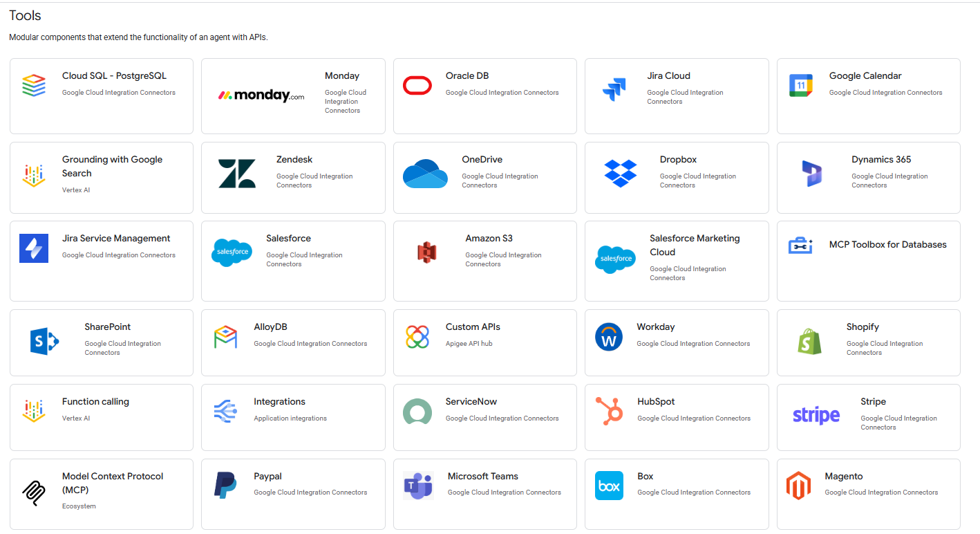Screen dimensions: 980x534
Task: Click the Apigee API hub subtitle
Action: [x=469, y=344]
